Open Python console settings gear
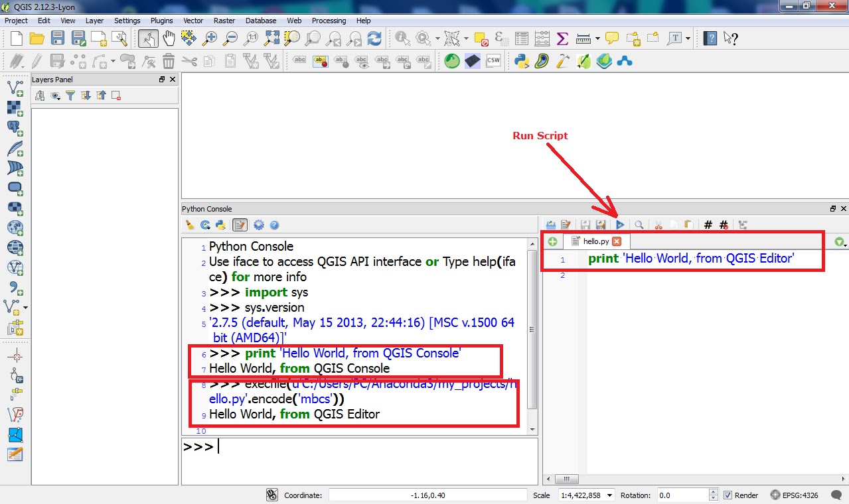The image size is (849, 504). click(259, 225)
